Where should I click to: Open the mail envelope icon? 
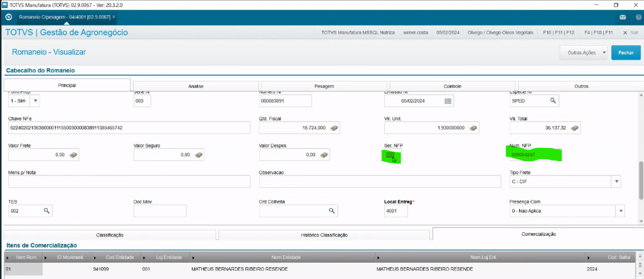point(623,17)
